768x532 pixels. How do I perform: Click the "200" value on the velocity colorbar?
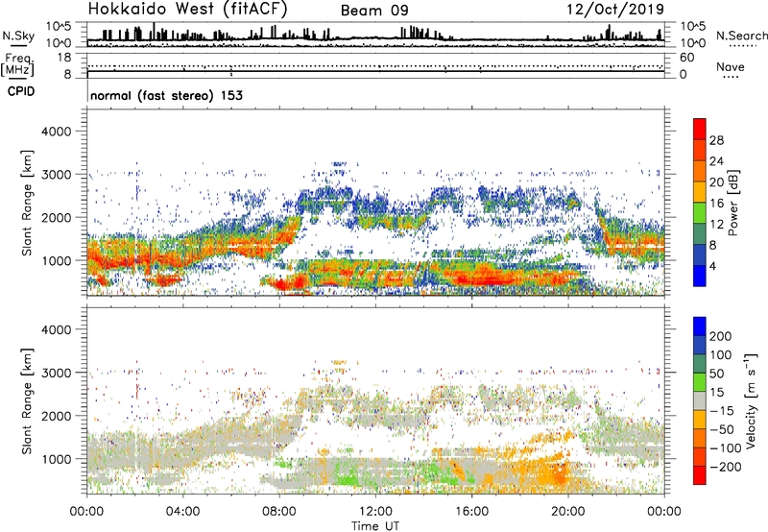coord(721,336)
